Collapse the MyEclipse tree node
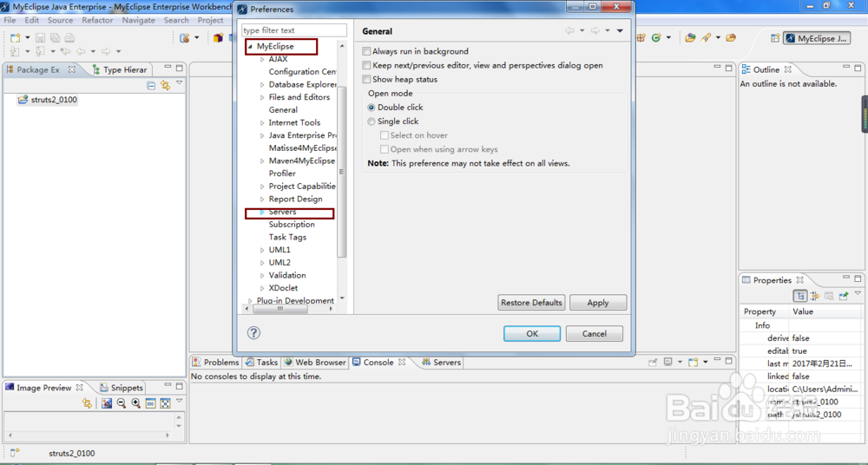 point(250,47)
